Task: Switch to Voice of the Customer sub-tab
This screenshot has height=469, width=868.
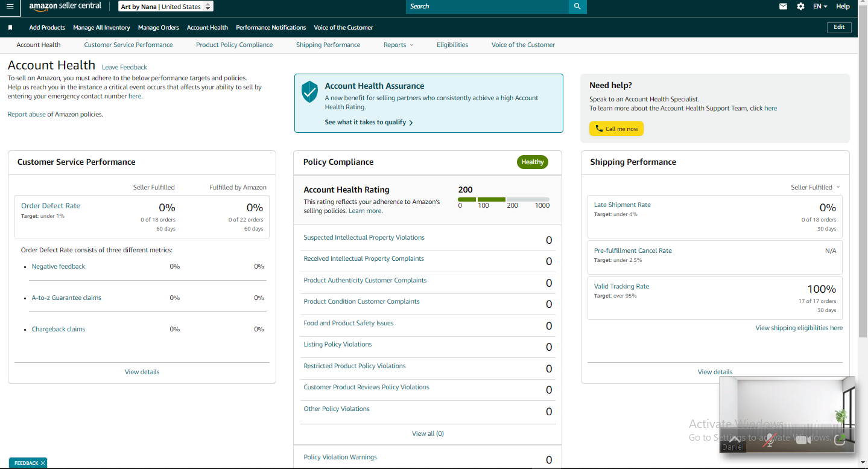Action: 523,45
